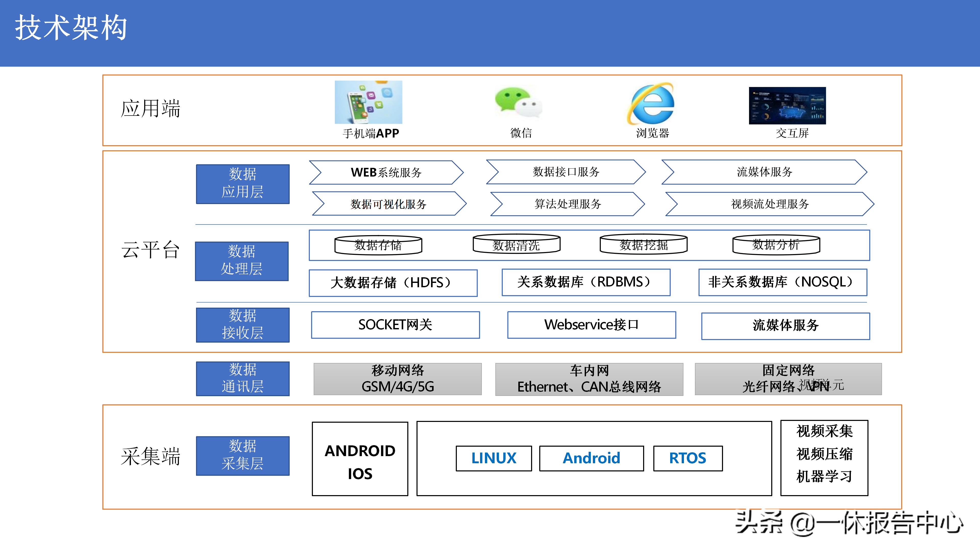Select the Webservice接口 box

point(591,325)
